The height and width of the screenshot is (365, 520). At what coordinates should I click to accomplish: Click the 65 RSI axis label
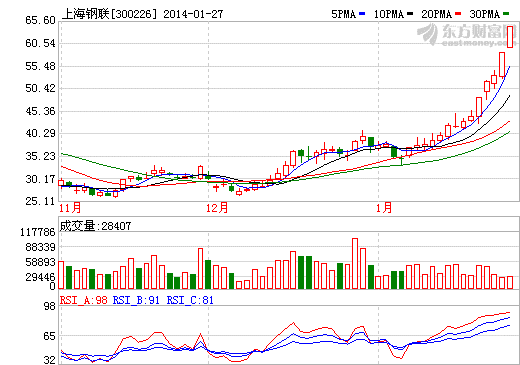[x=49, y=336]
